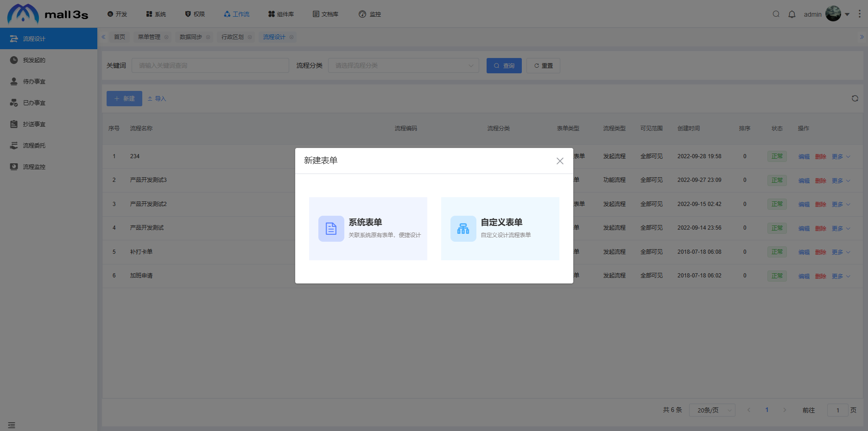Expand 更多 for 加班申请 row

click(841, 276)
